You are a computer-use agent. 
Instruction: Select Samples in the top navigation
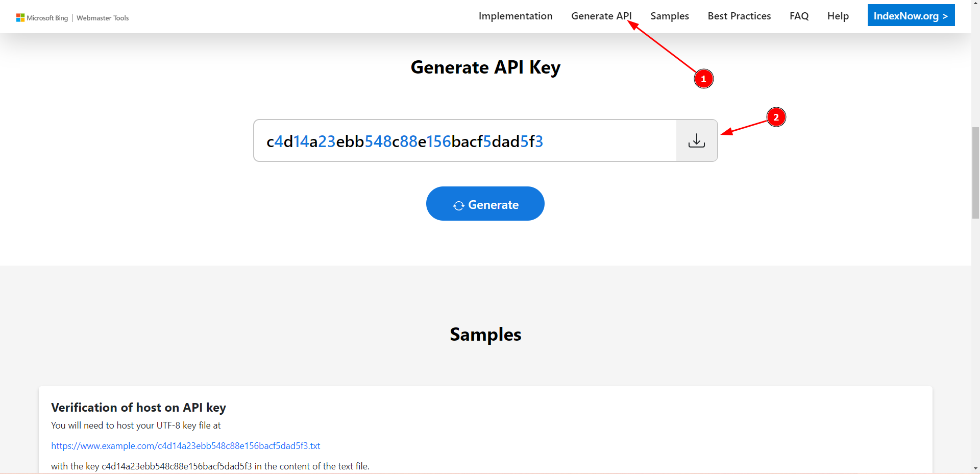[x=670, y=16]
